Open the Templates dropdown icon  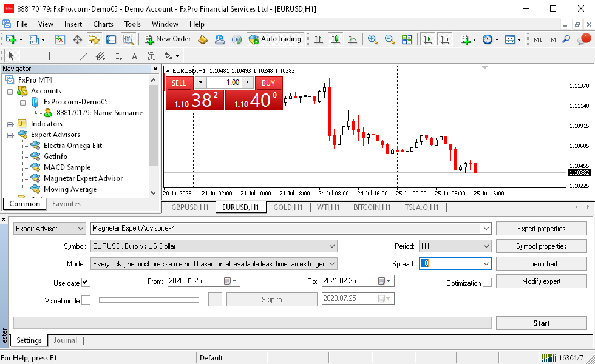[x=512, y=39]
